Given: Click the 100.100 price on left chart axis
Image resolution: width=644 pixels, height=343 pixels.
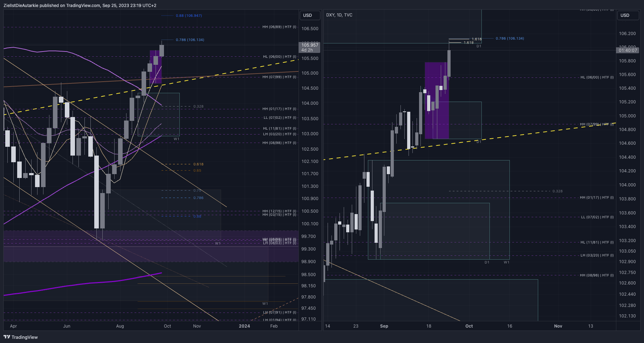Looking at the screenshot, I should click(x=310, y=224).
